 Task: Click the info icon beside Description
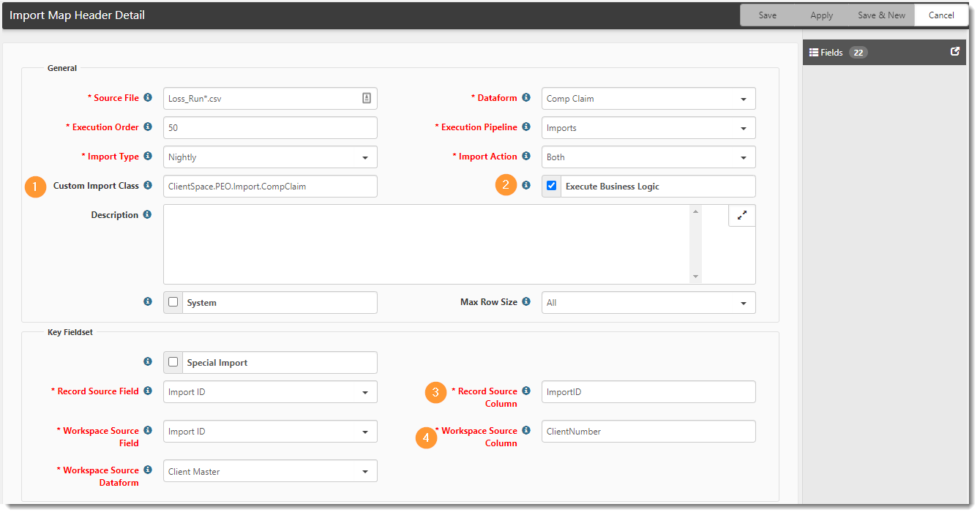[x=148, y=214]
